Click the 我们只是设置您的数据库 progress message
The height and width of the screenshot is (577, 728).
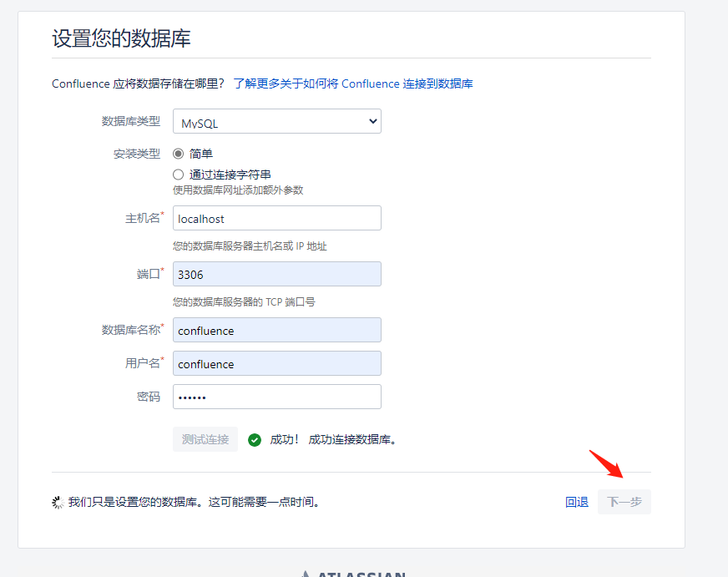click(194, 502)
